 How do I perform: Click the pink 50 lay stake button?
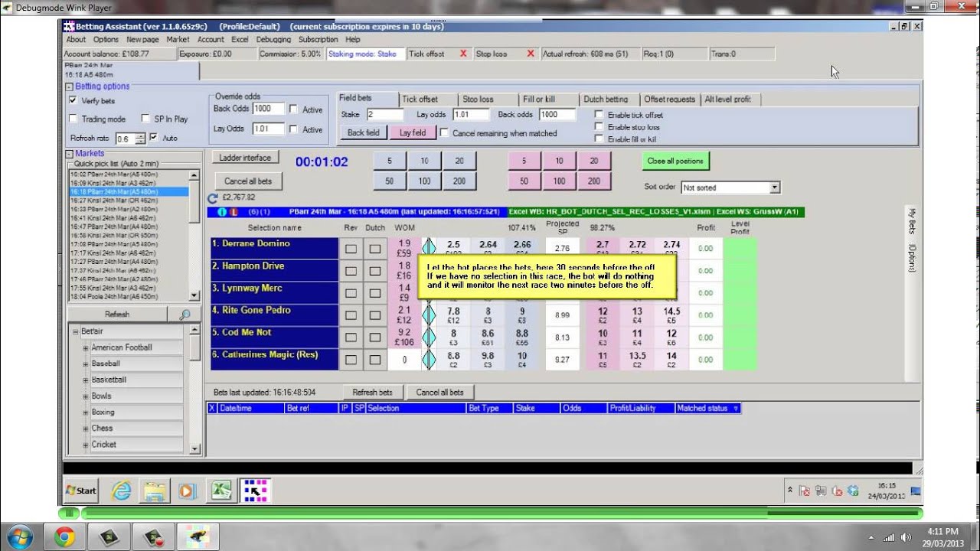524,181
